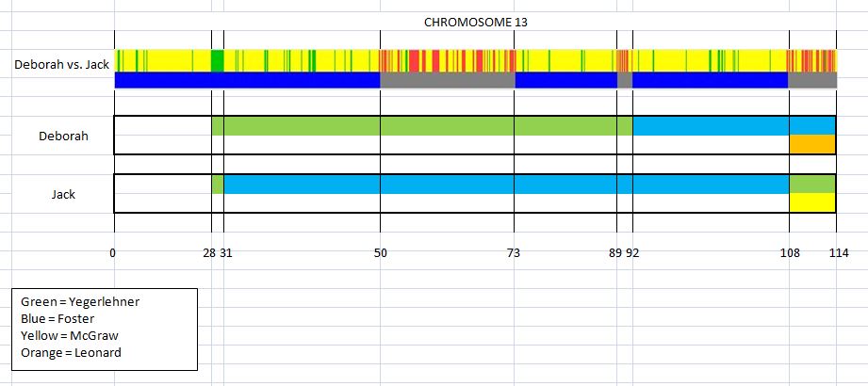Select Jack's long blue Foster segment
868x386 pixels.
click(505, 185)
